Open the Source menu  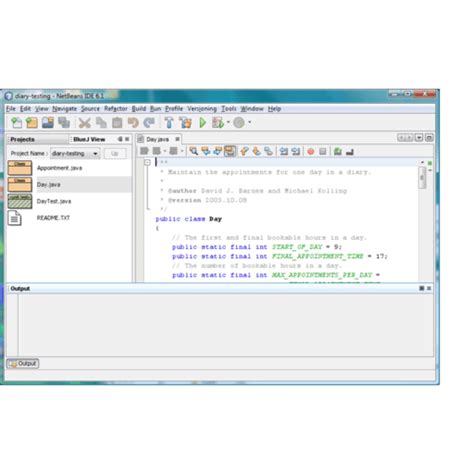pos(90,109)
